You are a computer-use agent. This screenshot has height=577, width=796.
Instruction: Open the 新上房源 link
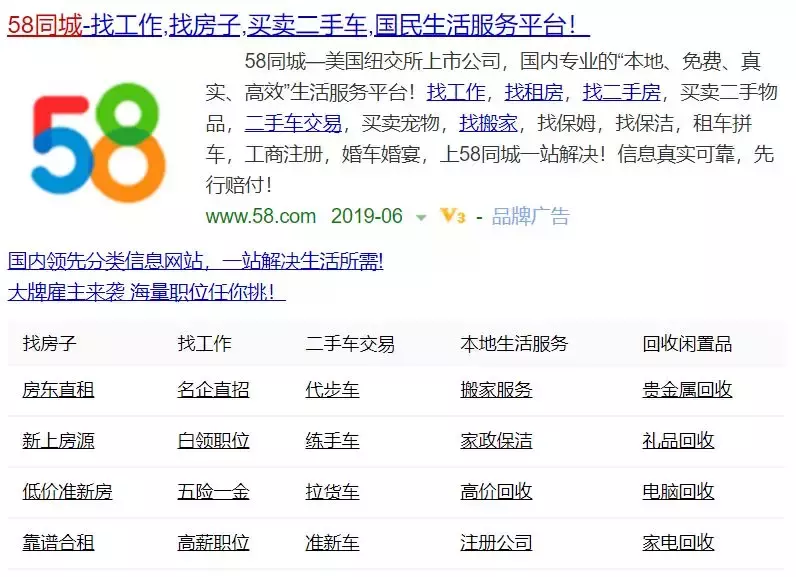58,440
